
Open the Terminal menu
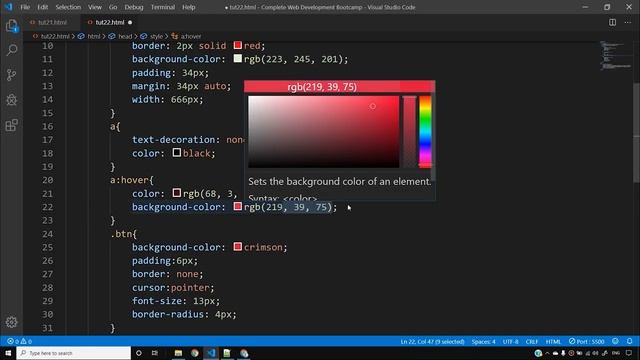163,7
